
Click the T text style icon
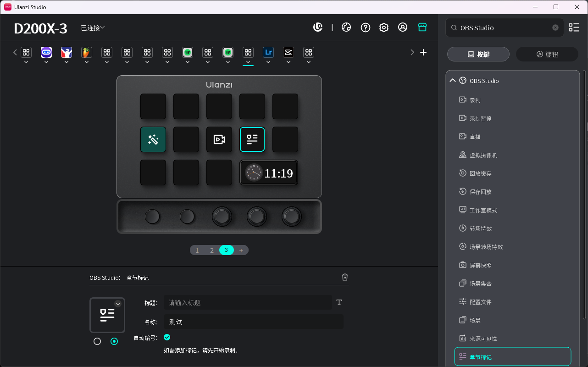(339, 302)
